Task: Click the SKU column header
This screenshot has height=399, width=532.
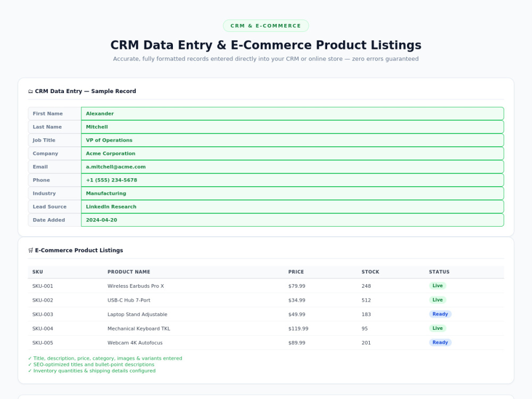Action: 38,272
